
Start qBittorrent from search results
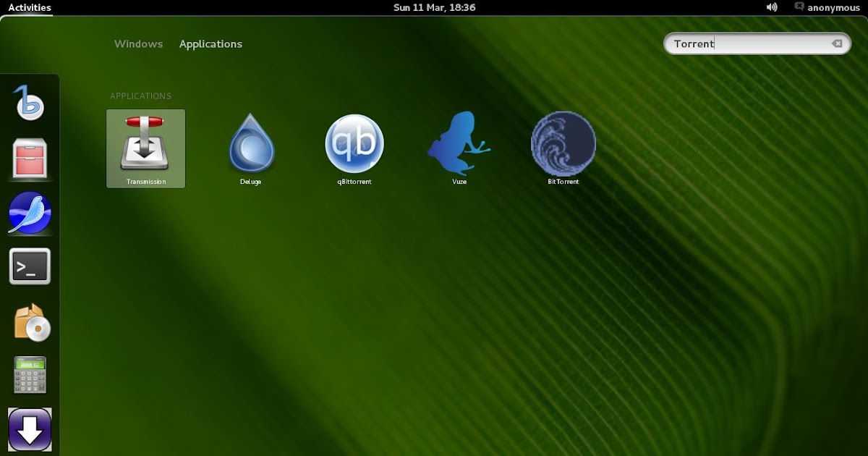[354, 148]
